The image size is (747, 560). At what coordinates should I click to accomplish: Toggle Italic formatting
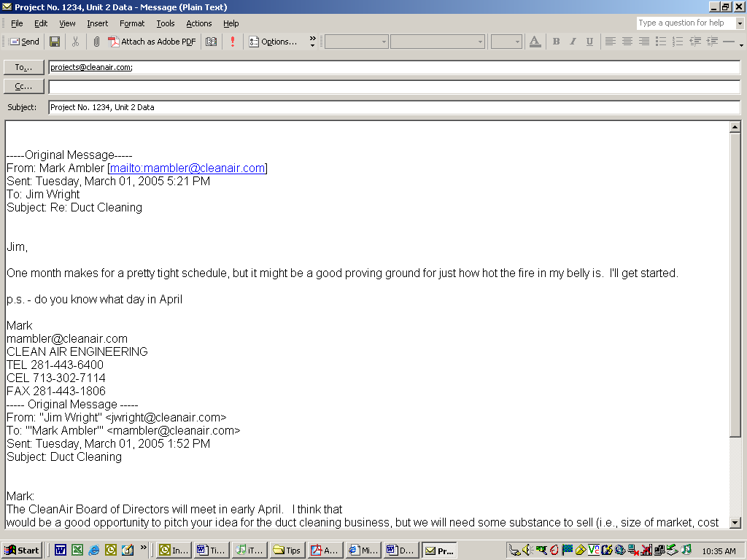point(573,42)
